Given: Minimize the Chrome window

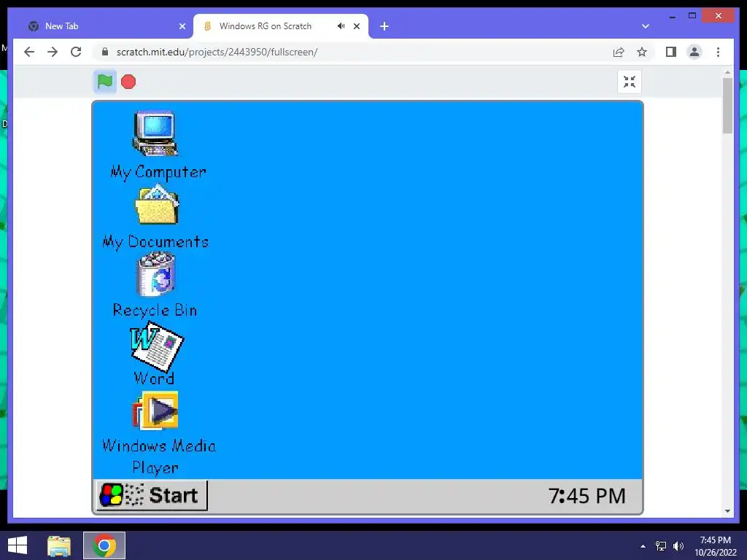Looking at the screenshot, I should click(x=672, y=17).
